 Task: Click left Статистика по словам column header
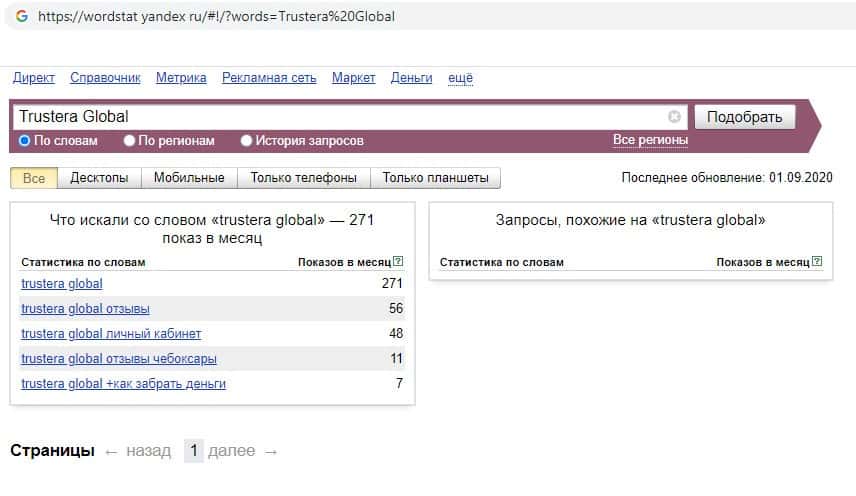click(x=84, y=262)
